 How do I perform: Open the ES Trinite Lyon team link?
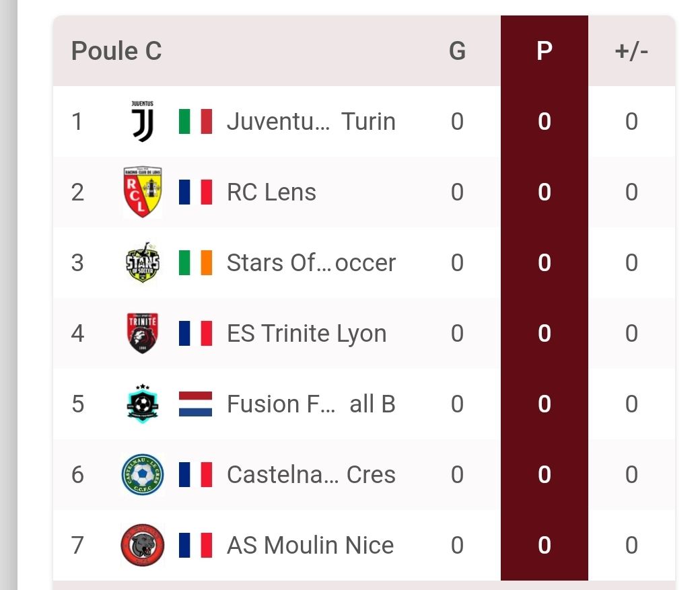point(306,334)
